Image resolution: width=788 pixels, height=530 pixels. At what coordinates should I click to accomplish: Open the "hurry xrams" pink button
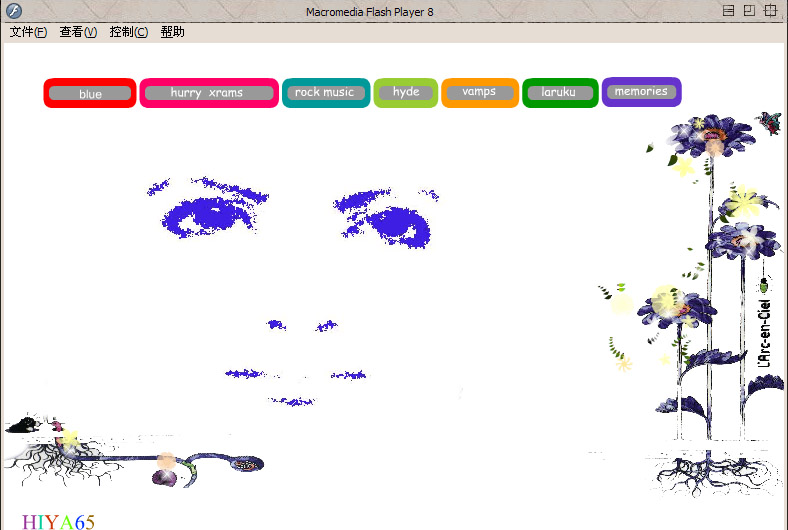click(209, 93)
